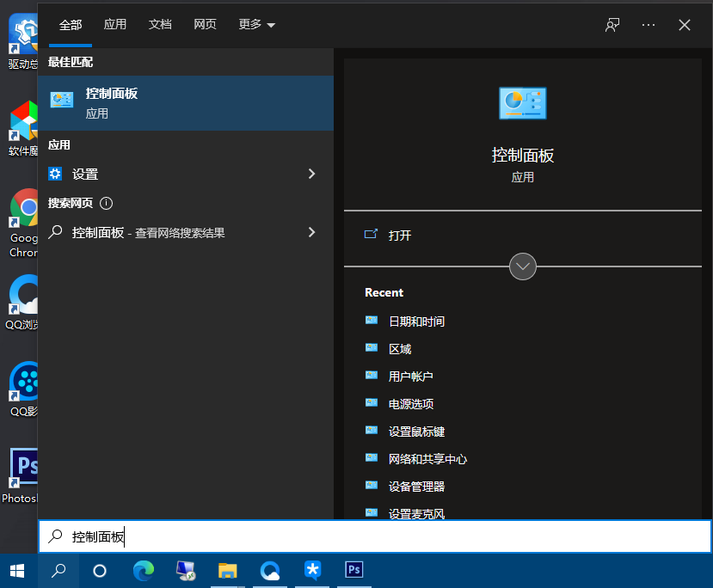Click the Cortana icon on the taskbar
The image size is (713, 588).
(101, 569)
